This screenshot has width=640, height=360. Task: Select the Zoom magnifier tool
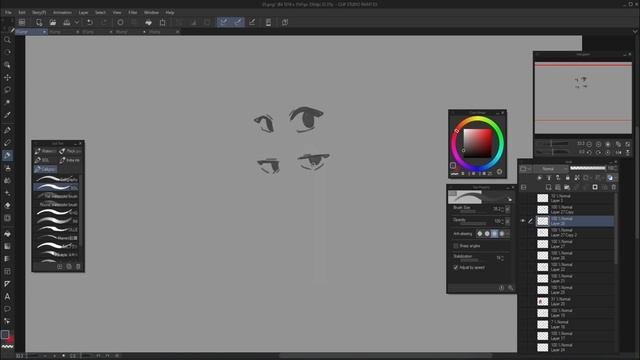pos(7,40)
